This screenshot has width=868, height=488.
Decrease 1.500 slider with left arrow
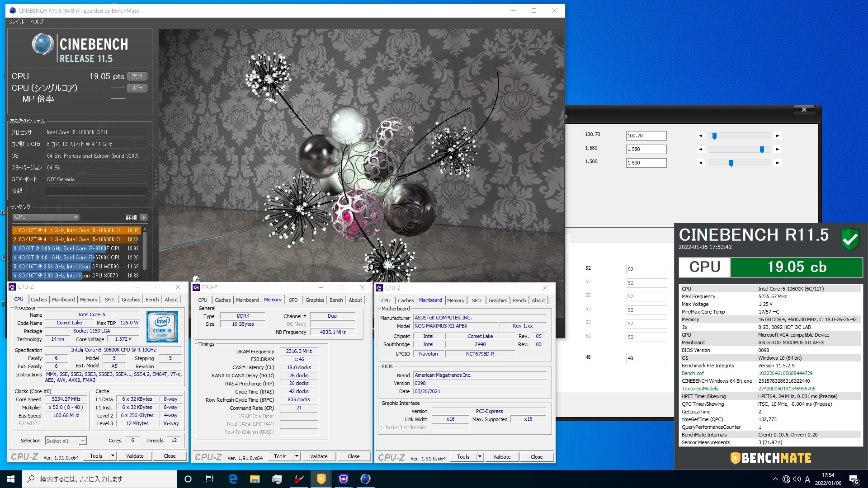[x=700, y=163]
